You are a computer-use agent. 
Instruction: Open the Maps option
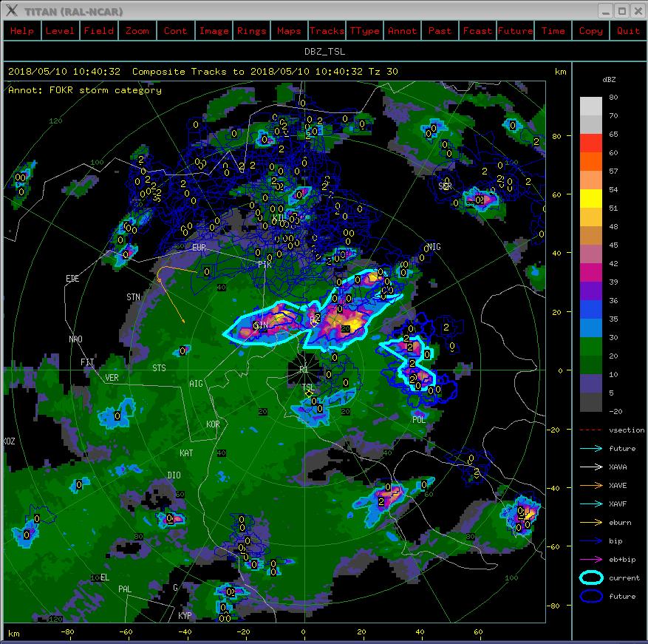click(x=289, y=31)
